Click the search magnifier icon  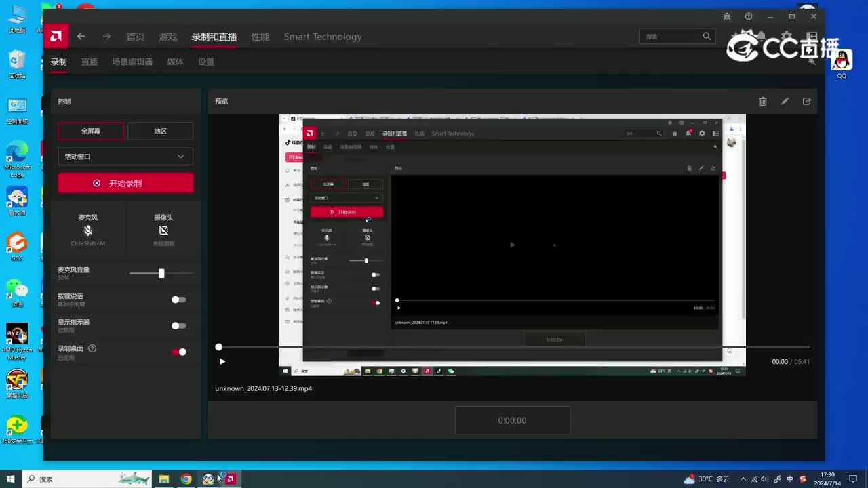(x=707, y=37)
